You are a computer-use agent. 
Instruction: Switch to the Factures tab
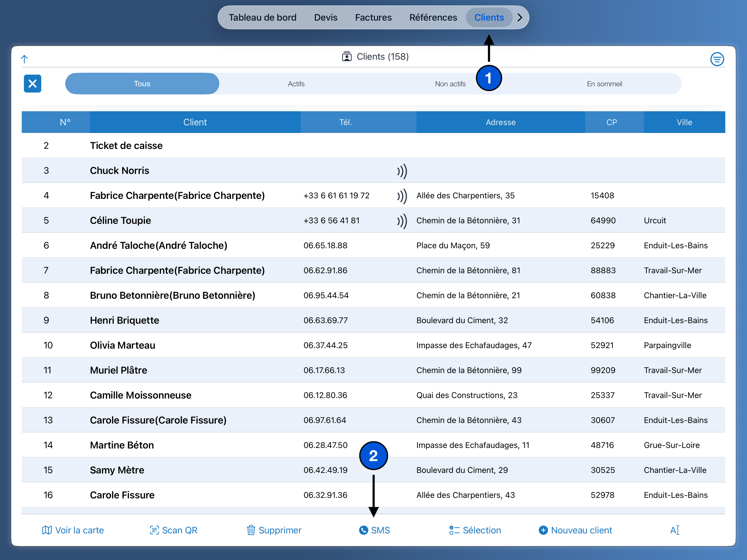[373, 18]
